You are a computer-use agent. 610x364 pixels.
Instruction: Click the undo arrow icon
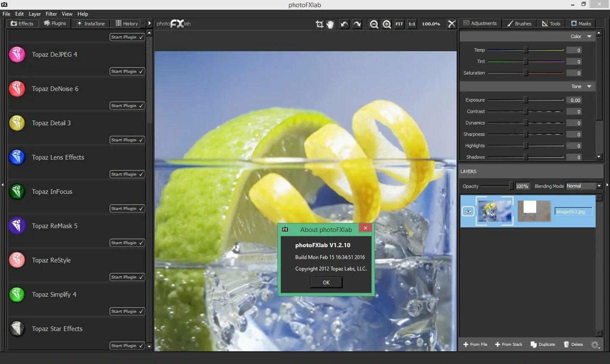344,24
